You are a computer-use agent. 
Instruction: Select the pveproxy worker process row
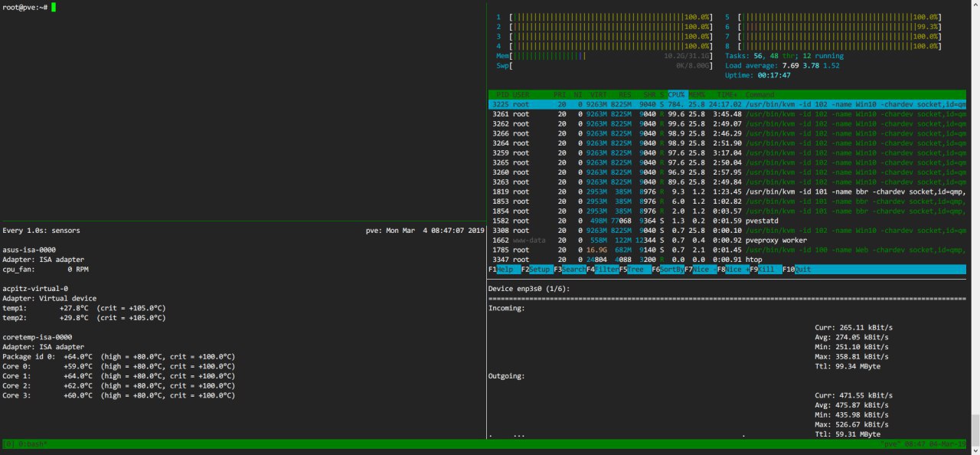(727, 240)
